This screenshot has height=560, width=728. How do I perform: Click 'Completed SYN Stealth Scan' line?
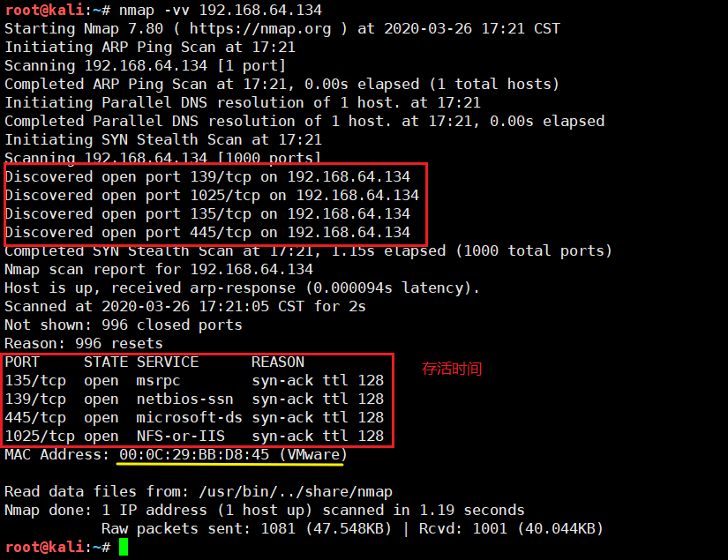(309, 251)
